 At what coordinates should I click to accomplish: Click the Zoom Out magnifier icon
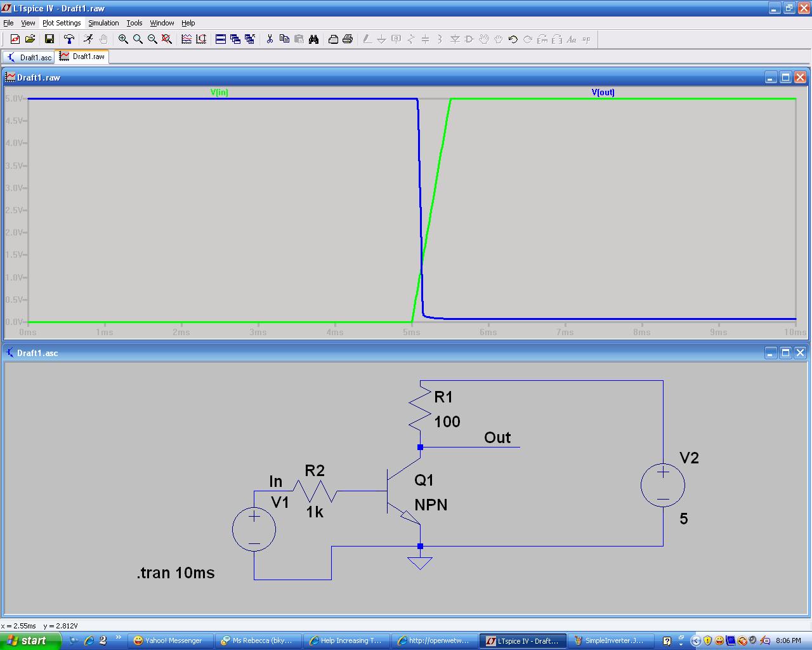pyautogui.click(x=152, y=39)
